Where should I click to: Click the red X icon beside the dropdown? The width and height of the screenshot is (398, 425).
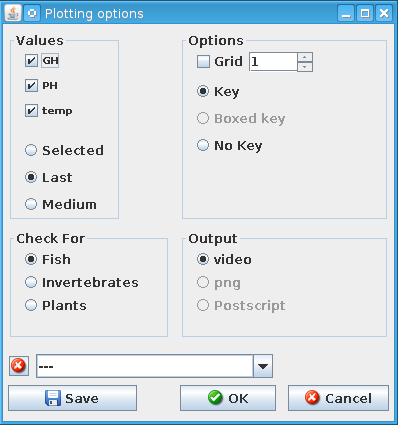[19, 366]
